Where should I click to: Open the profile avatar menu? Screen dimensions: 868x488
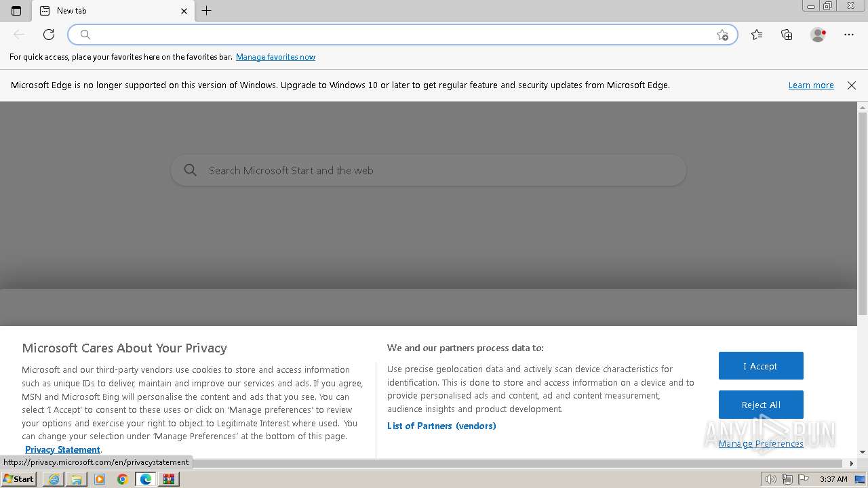[818, 35]
